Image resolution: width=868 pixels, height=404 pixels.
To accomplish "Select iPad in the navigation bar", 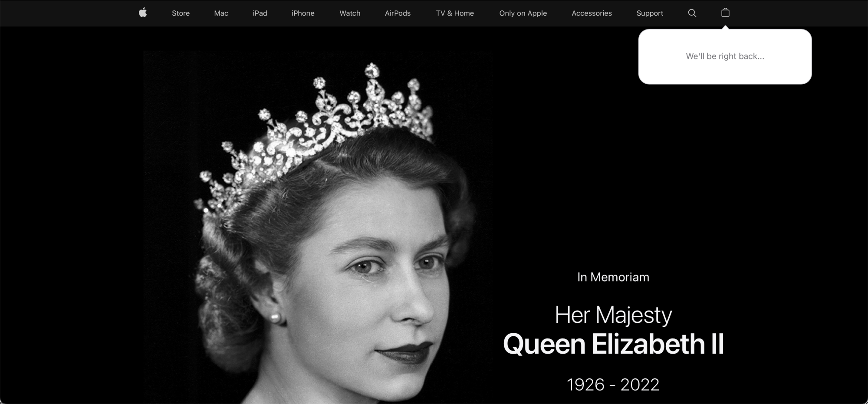I will 260,13.
